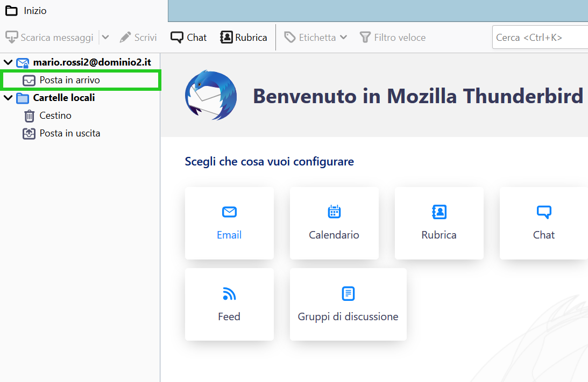
Task: Click the outbox icon beside Posta in uscita
Action: pos(29,134)
